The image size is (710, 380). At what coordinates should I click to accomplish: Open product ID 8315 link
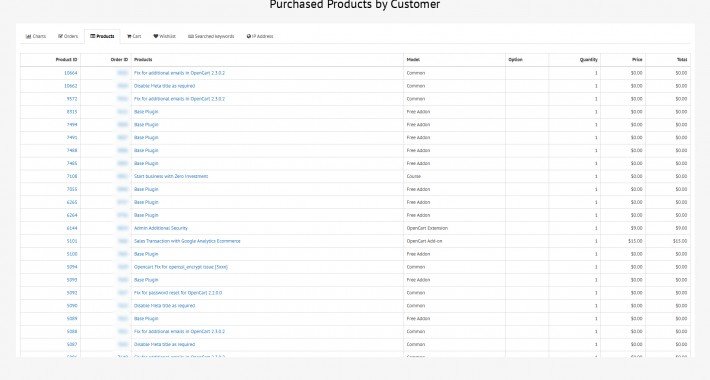pyautogui.click(x=72, y=112)
